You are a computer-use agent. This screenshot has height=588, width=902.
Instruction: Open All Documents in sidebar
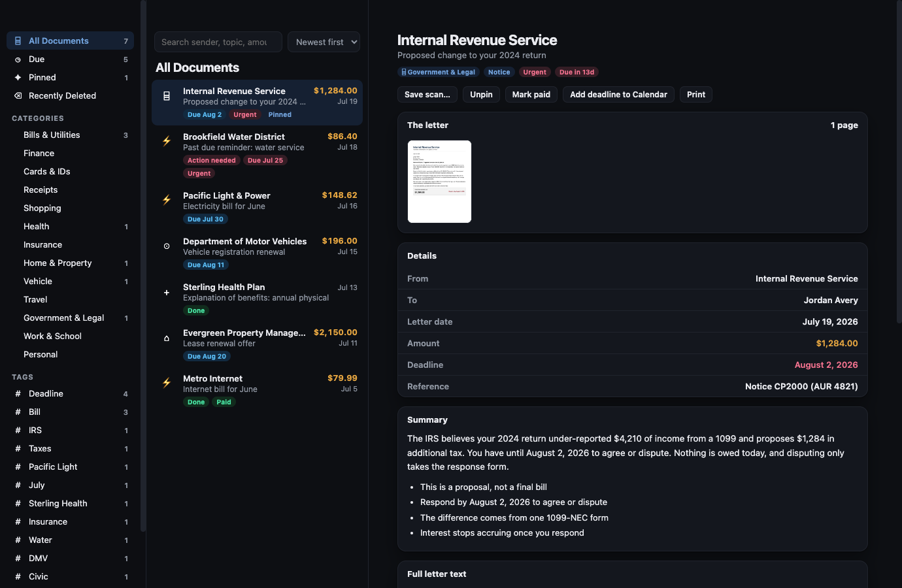[x=70, y=41]
